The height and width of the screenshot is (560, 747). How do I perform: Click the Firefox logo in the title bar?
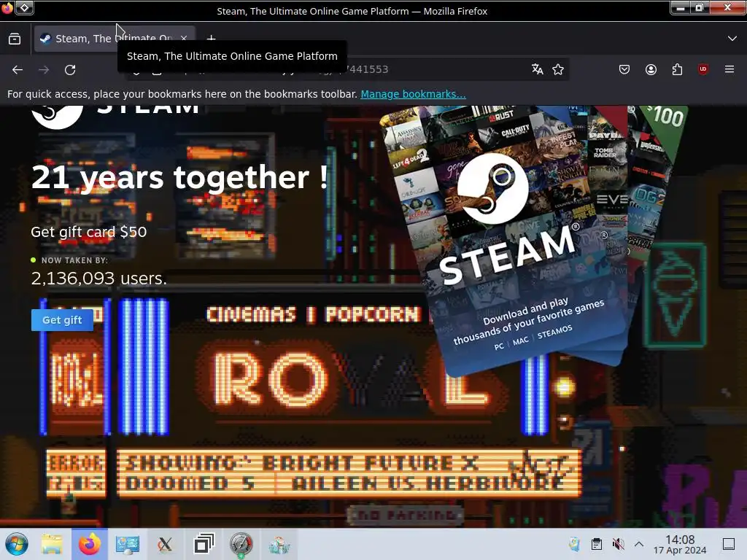[7, 7]
